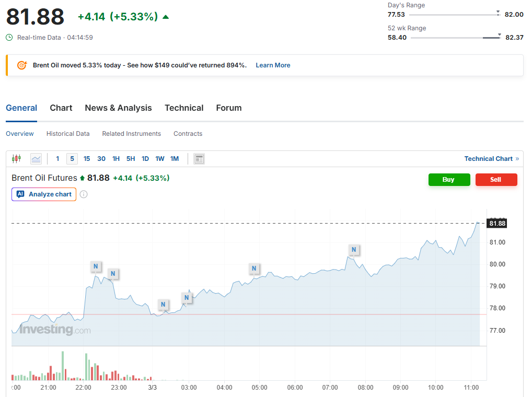The height and width of the screenshot is (397, 532).
Task: Toggle the news display icon in chart toolbar
Action: coord(199,159)
